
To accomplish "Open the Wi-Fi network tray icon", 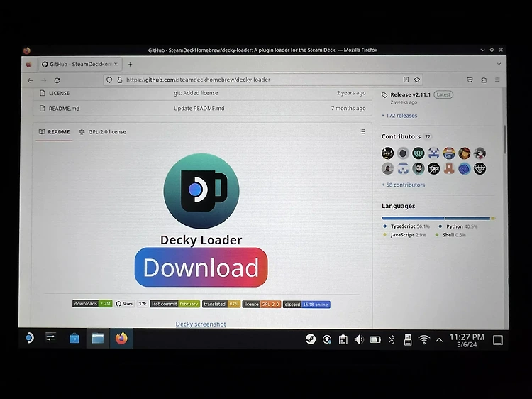I will click(x=424, y=339).
